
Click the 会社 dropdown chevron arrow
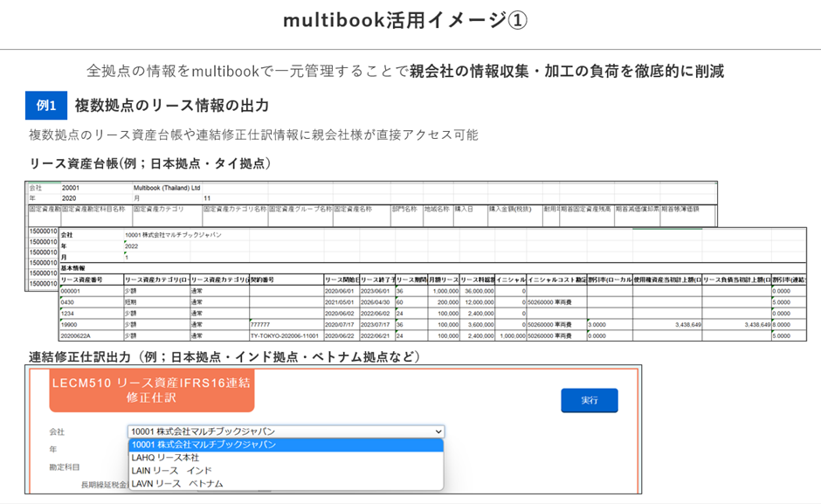[x=438, y=432]
